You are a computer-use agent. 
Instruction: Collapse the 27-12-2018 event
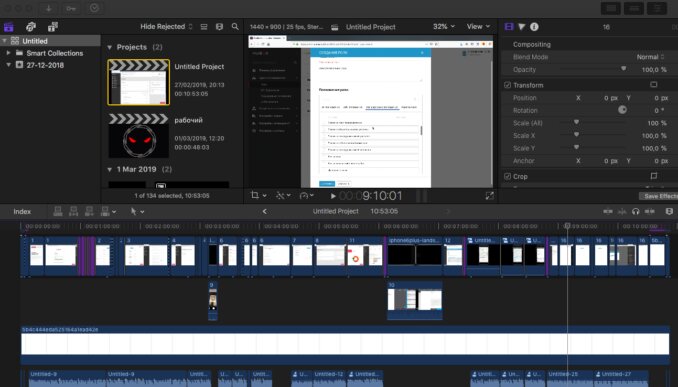pyautogui.click(x=8, y=65)
